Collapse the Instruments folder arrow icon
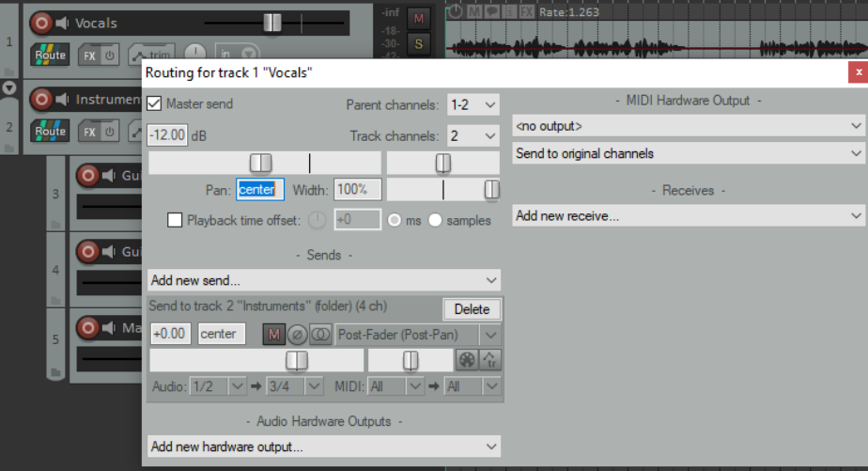The height and width of the screenshot is (471, 868). pos(8,88)
